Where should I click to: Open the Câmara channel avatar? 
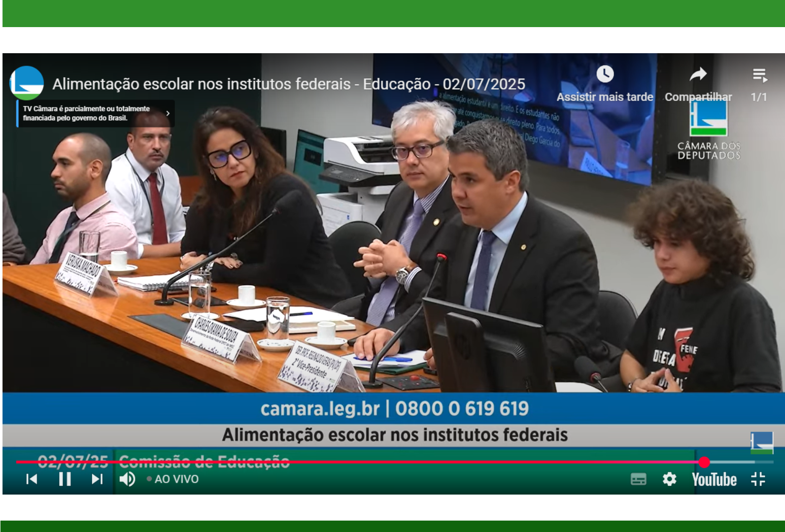[27, 83]
